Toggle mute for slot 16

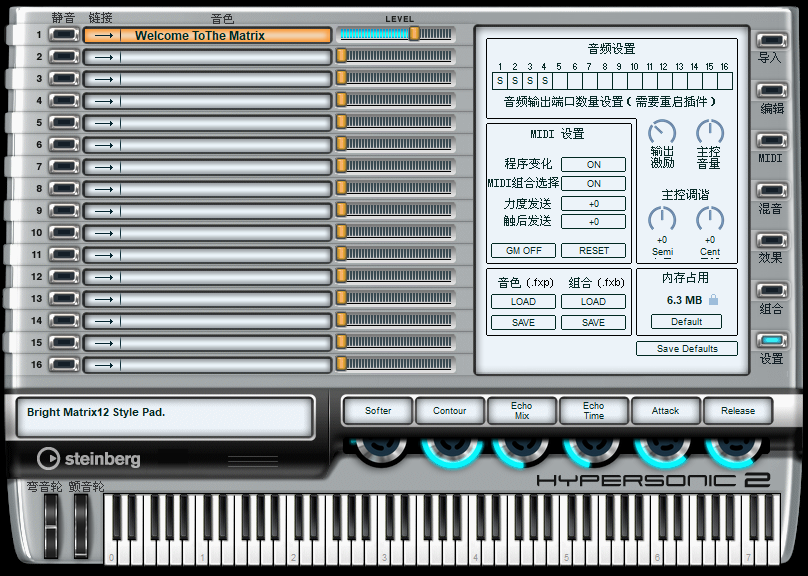pos(64,365)
